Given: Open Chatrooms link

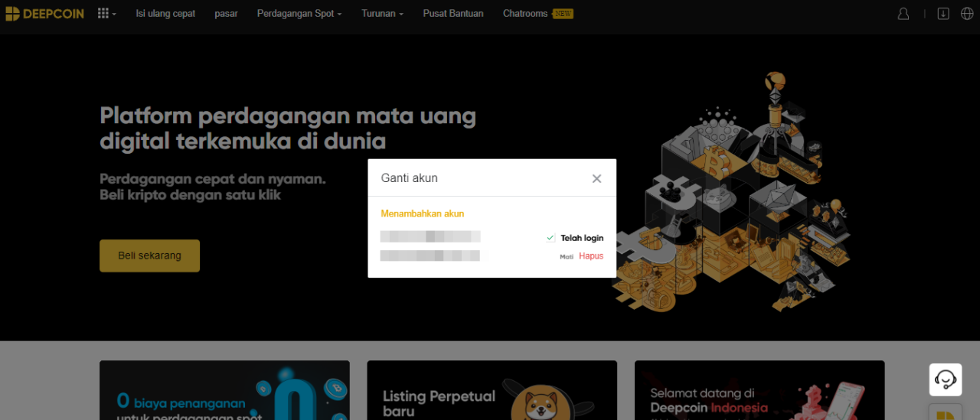Looking at the screenshot, I should [x=537, y=14].
